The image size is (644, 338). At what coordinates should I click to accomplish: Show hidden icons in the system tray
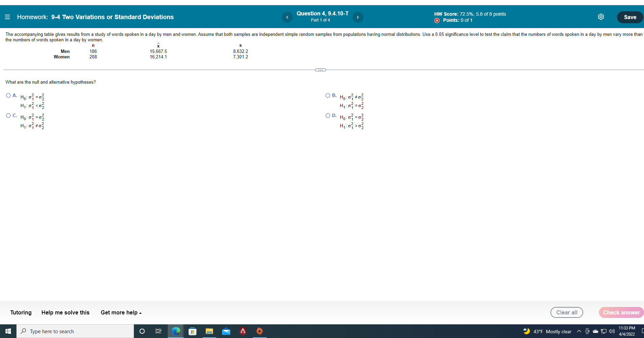click(579, 331)
